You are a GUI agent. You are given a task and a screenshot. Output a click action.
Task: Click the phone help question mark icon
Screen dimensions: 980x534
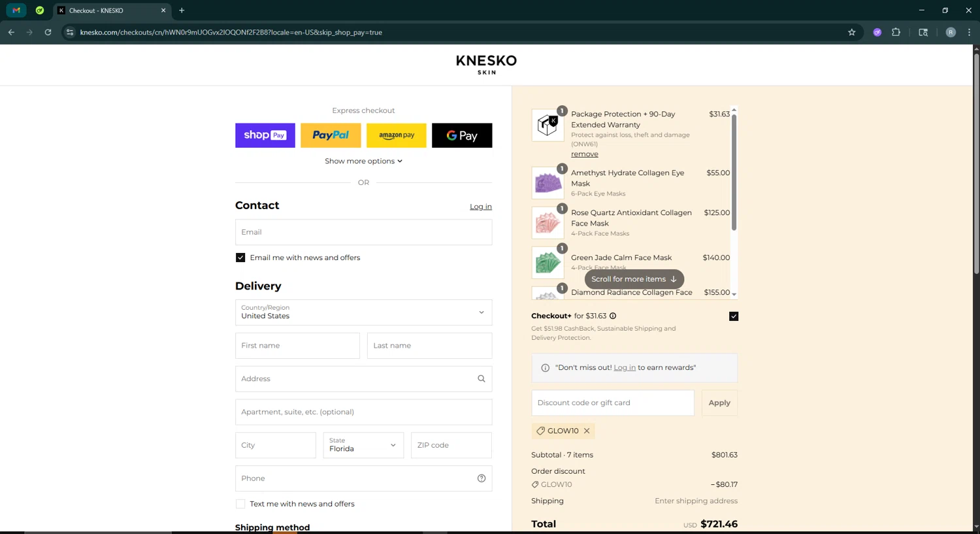pyautogui.click(x=482, y=478)
